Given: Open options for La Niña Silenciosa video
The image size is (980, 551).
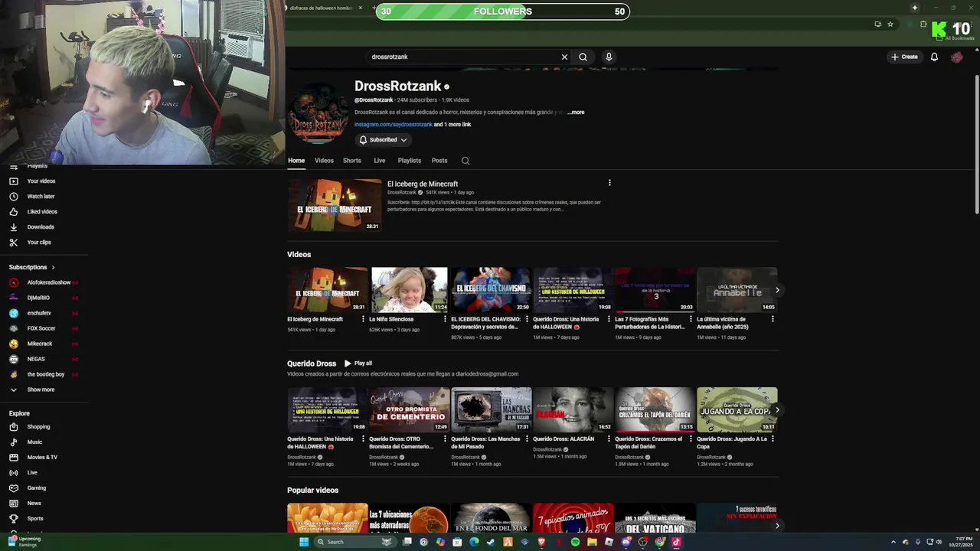Looking at the screenshot, I should coord(445,319).
